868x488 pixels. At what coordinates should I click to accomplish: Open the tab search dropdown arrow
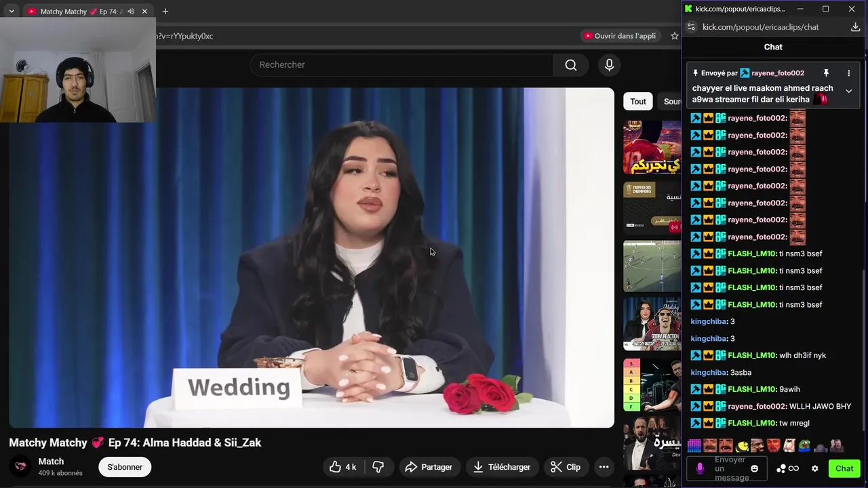[12, 12]
